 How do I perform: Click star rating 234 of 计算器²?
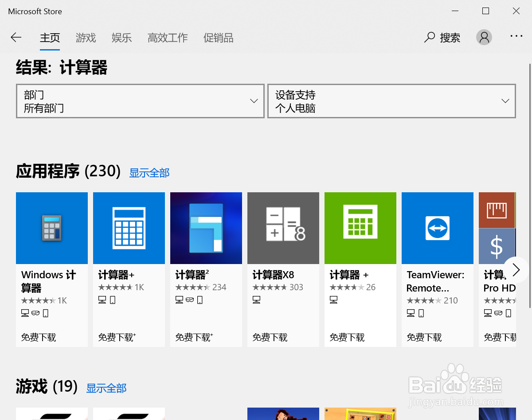(x=201, y=287)
